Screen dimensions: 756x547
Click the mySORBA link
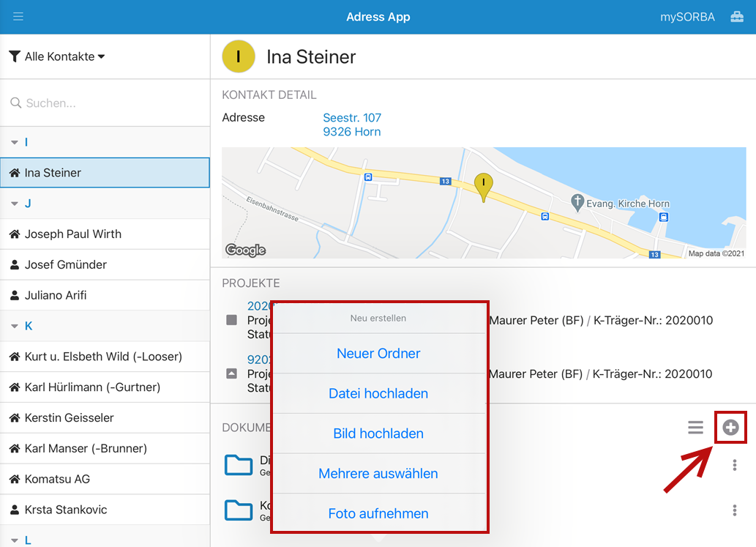click(687, 17)
